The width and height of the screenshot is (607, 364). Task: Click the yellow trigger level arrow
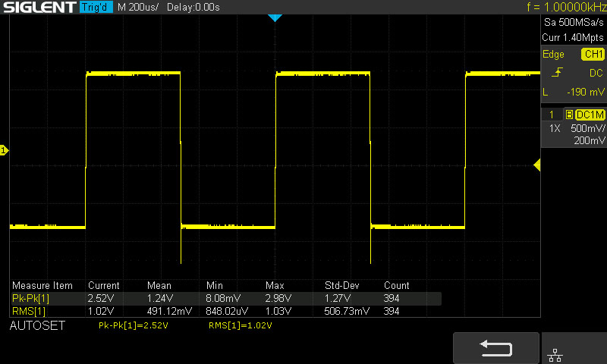[x=537, y=165]
